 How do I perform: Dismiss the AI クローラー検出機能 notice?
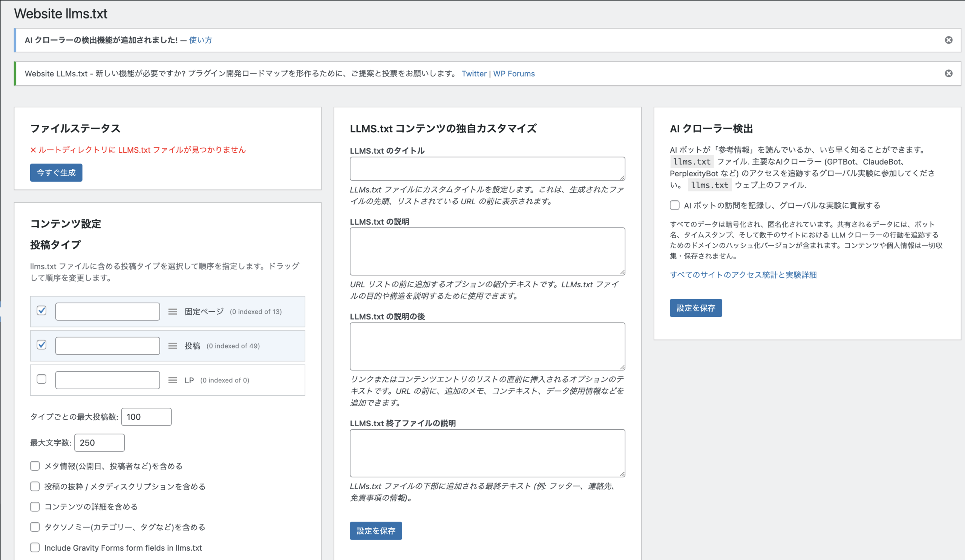948,40
